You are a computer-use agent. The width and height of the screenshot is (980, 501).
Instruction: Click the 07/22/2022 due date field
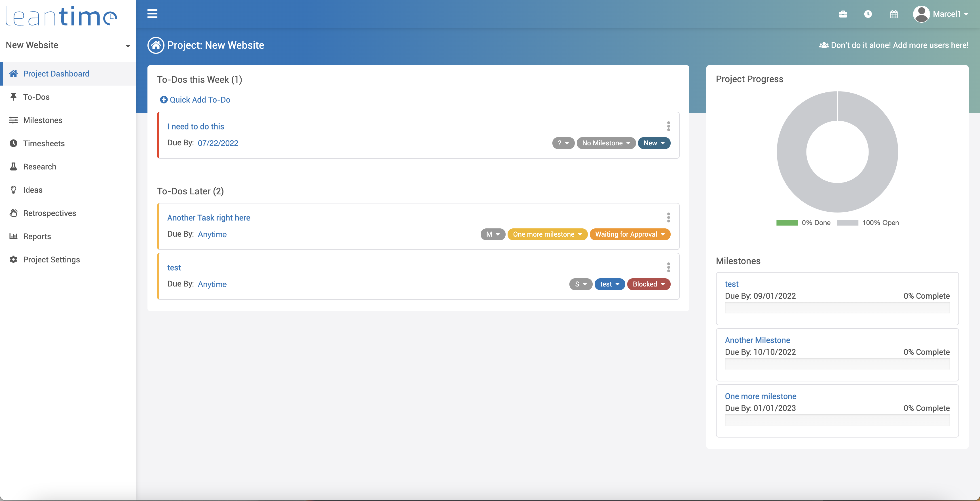pyautogui.click(x=217, y=143)
